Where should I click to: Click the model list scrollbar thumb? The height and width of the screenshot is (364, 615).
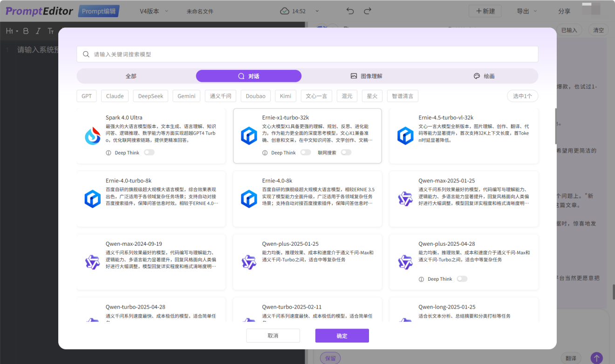(555, 126)
